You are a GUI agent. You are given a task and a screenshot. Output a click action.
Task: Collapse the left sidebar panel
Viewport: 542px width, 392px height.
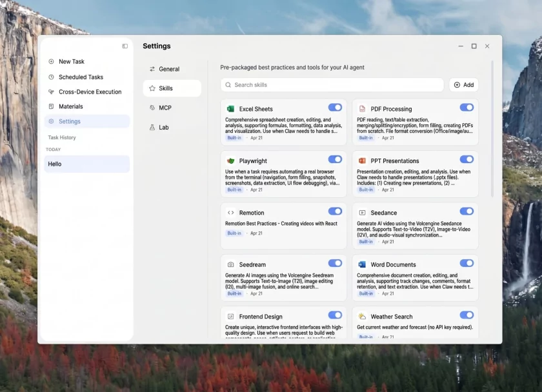click(124, 46)
